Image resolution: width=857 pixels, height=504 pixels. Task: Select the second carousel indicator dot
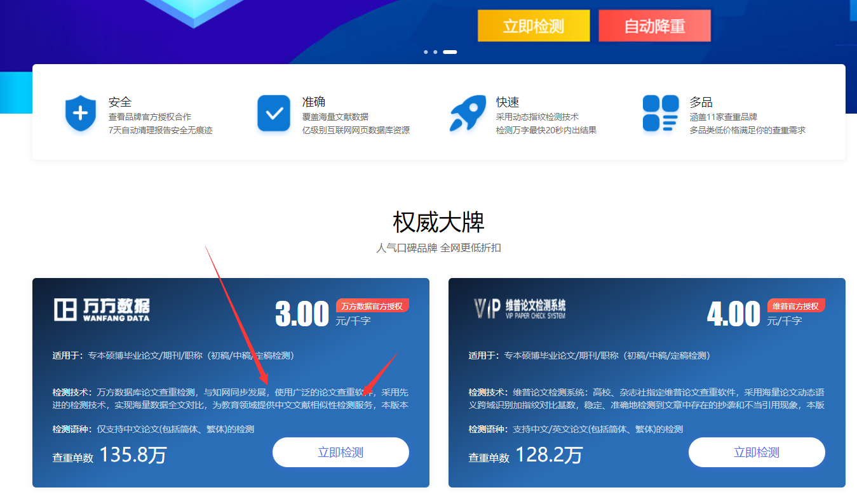click(435, 52)
